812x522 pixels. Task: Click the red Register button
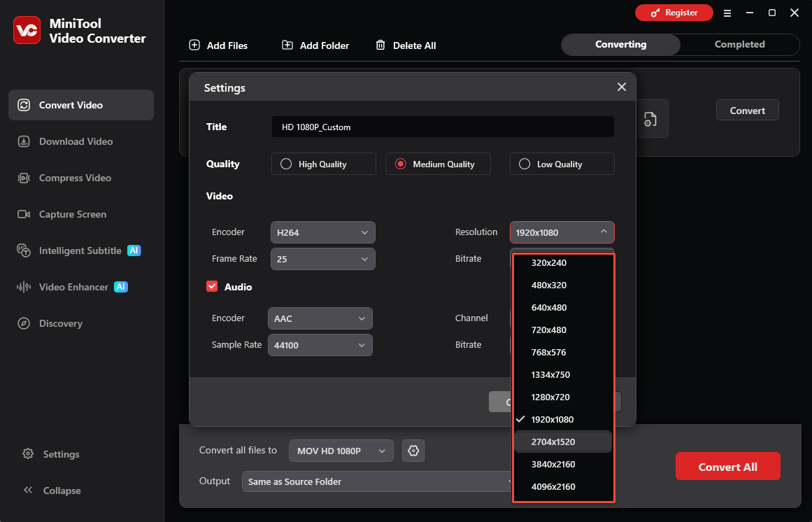click(x=674, y=13)
